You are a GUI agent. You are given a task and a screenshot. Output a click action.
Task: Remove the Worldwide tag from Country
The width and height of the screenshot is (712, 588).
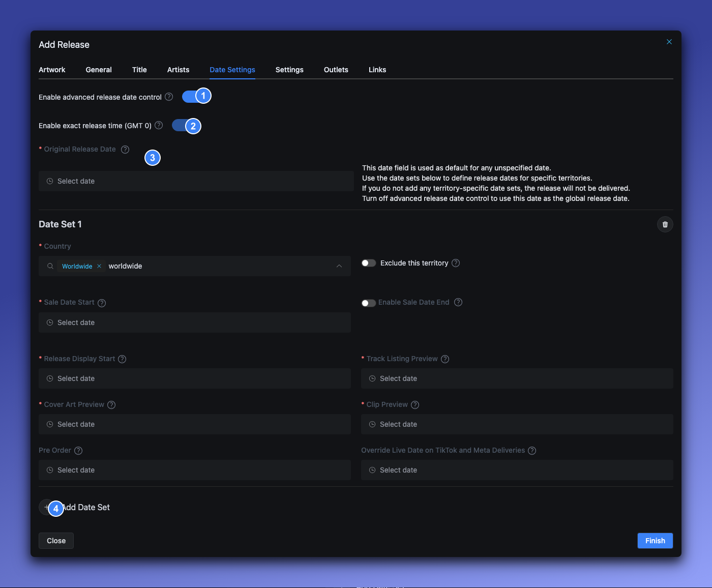click(x=99, y=266)
